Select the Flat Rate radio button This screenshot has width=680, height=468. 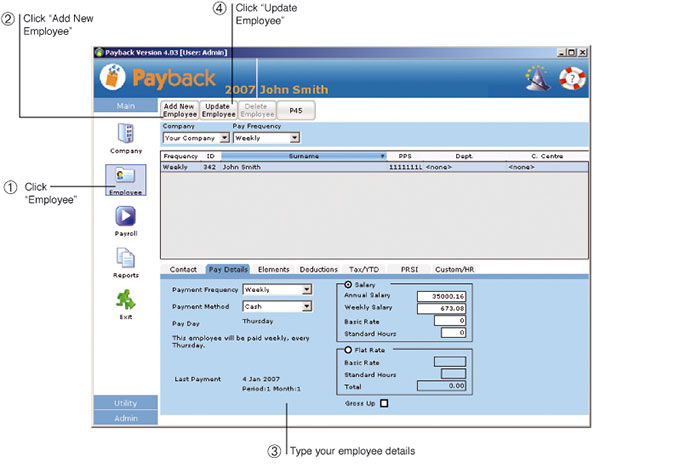[x=345, y=350]
